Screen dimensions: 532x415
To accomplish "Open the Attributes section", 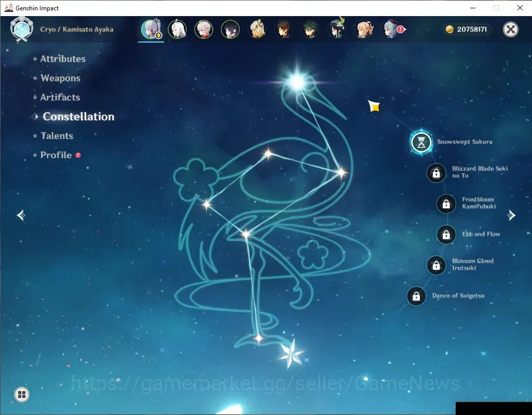I will (x=63, y=59).
